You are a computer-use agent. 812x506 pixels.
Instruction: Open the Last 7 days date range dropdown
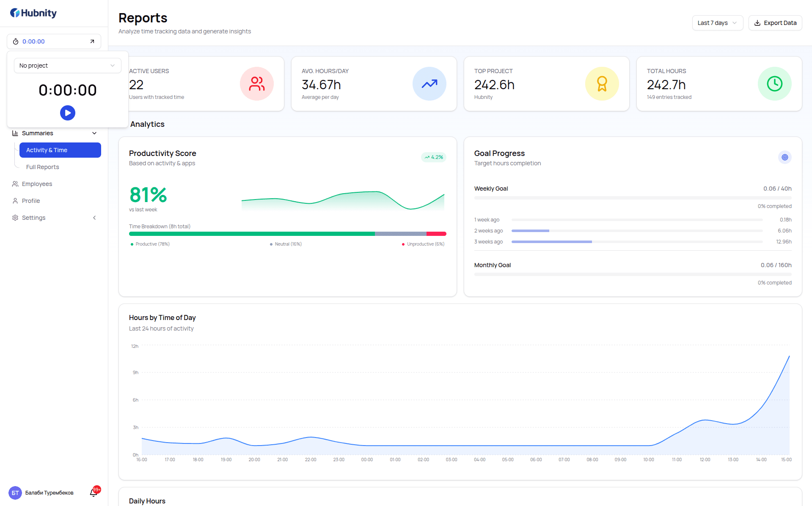[717, 23]
